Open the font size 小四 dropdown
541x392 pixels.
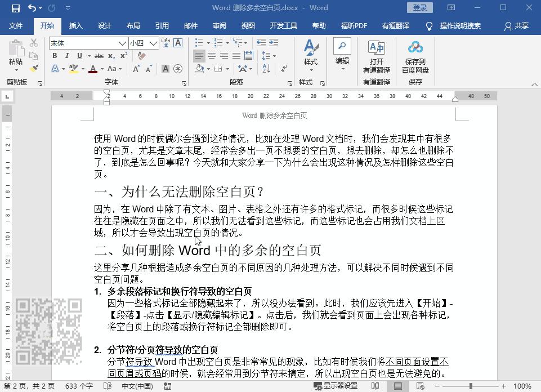click(x=152, y=43)
